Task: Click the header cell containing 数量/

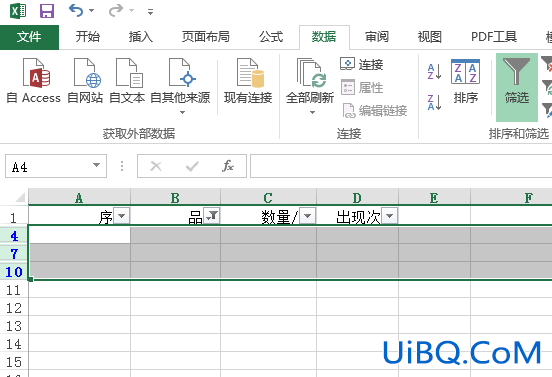Action: (x=268, y=216)
